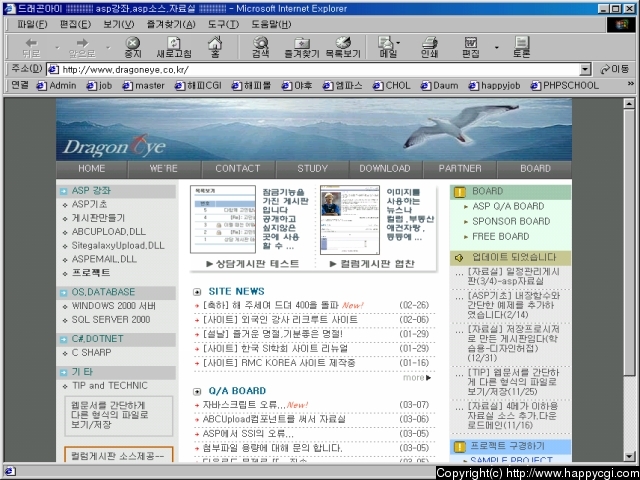The width and height of the screenshot is (640, 480).
Task: Open Favorites (즐겨찾기) toolbar icon
Action: point(302,47)
